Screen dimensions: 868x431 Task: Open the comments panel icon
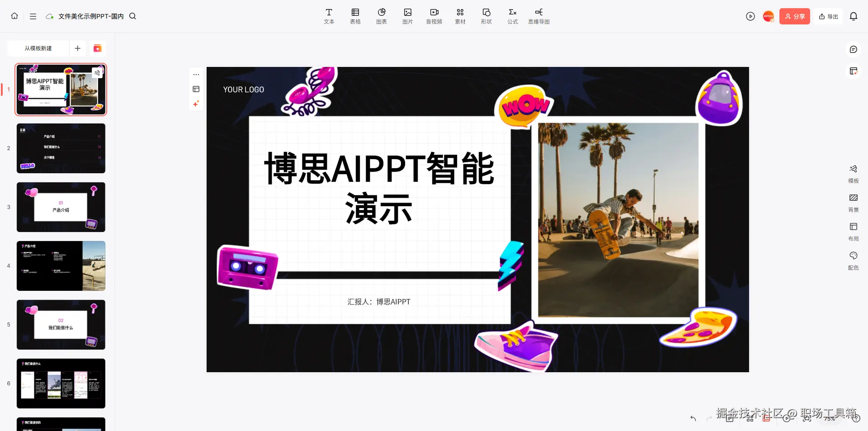854,49
